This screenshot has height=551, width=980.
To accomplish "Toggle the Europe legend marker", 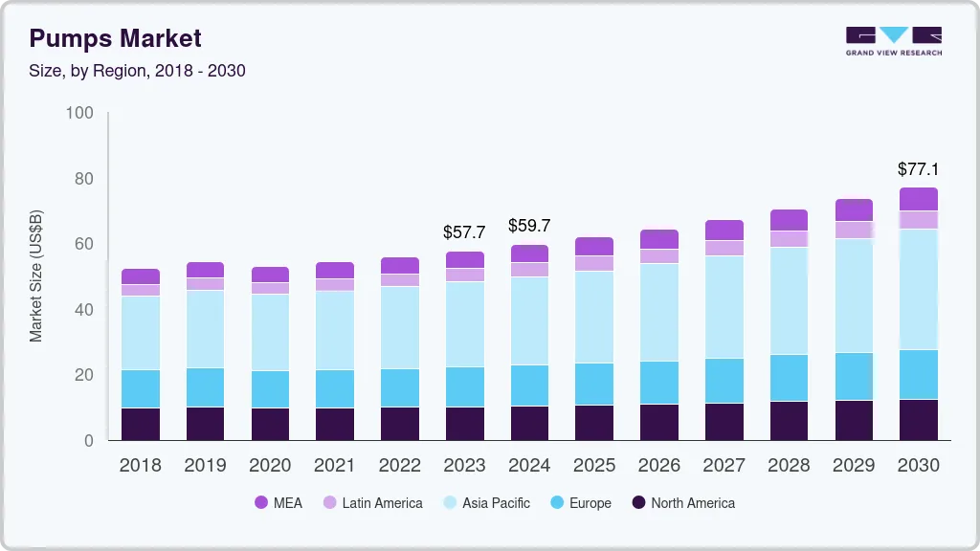I will click(556, 502).
